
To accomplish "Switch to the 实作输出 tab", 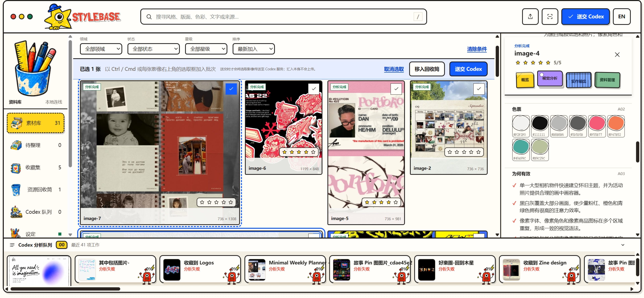I will tap(578, 80).
